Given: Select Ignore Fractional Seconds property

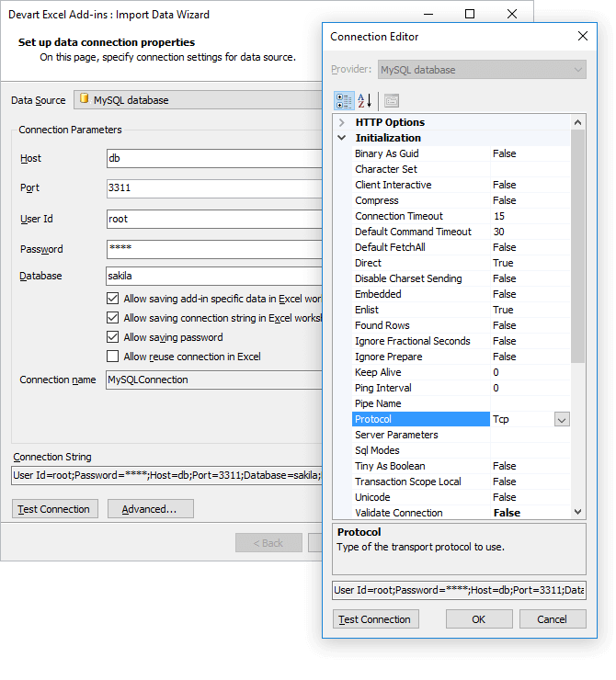Looking at the screenshot, I should [421, 341].
